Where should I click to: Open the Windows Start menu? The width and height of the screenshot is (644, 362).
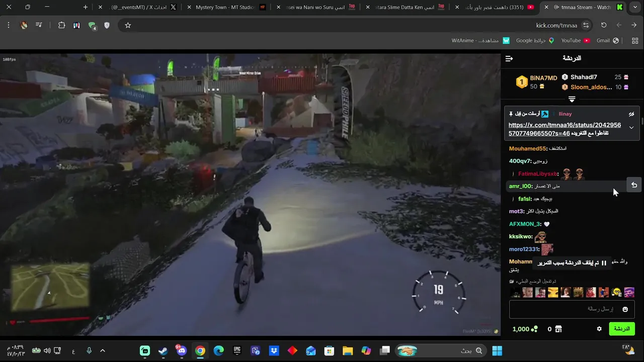(x=497, y=350)
